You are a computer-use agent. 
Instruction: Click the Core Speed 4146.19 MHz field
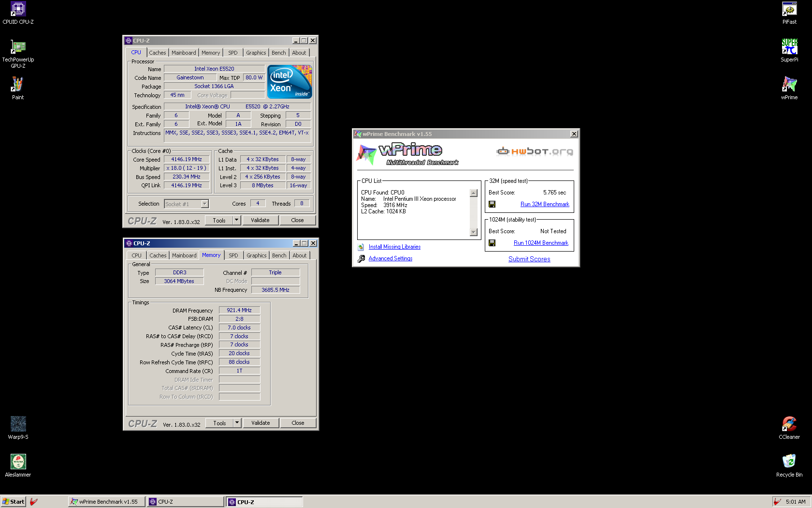[187, 159]
